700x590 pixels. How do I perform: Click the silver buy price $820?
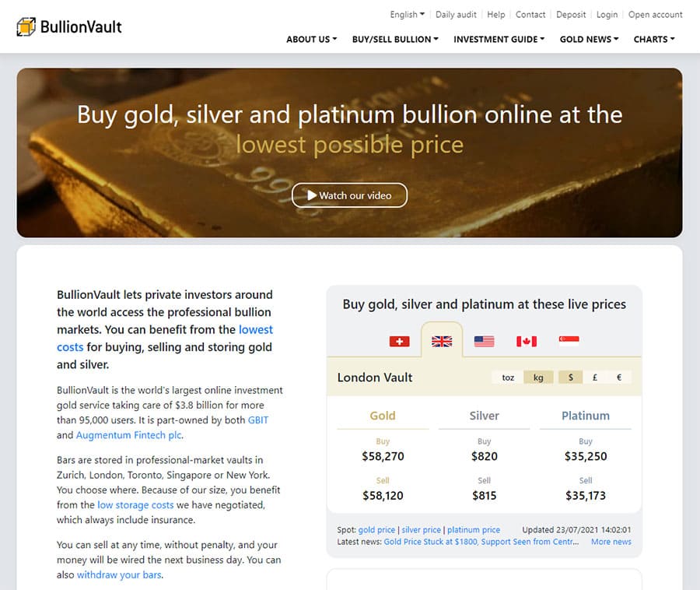(484, 456)
